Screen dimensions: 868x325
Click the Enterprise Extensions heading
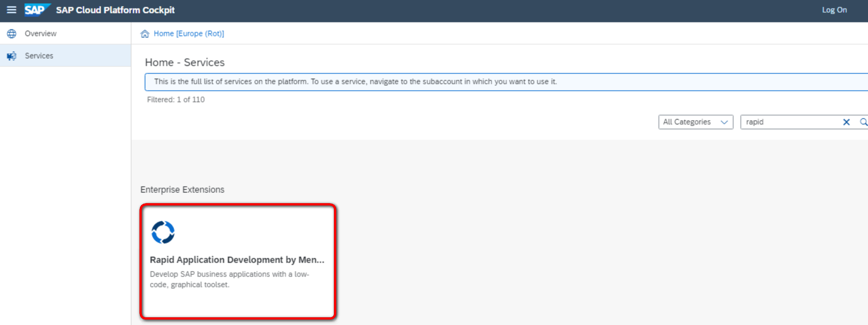(x=182, y=190)
